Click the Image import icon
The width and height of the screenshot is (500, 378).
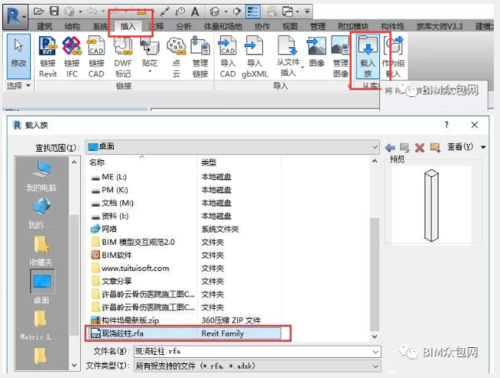(316, 52)
